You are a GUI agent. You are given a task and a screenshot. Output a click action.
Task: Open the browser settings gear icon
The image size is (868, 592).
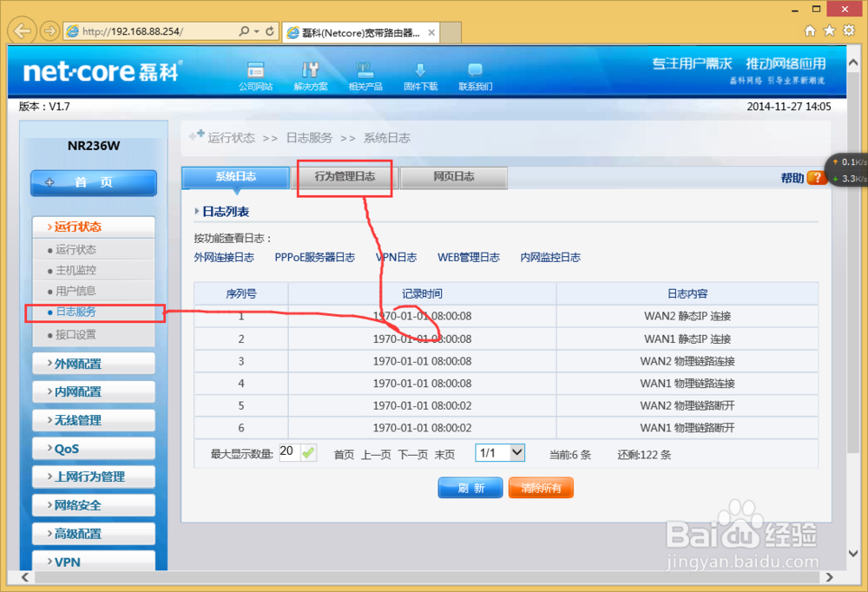point(849,30)
